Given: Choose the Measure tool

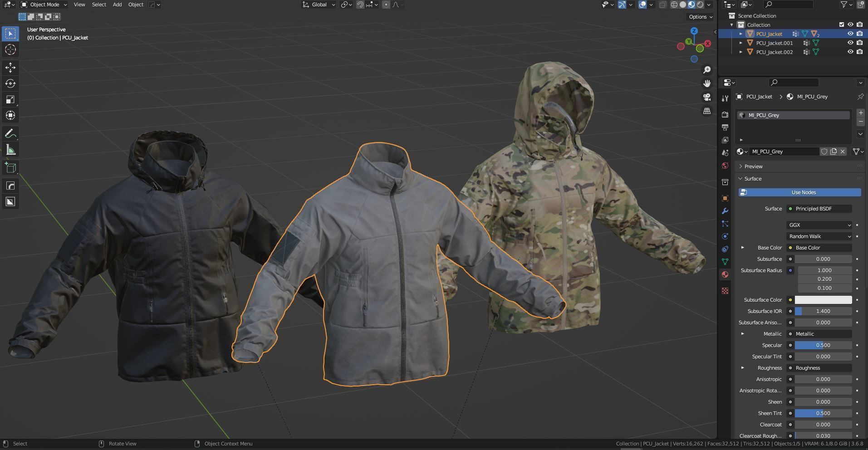Looking at the screenshot, I should pyautogui.click(x=10, y=150).
